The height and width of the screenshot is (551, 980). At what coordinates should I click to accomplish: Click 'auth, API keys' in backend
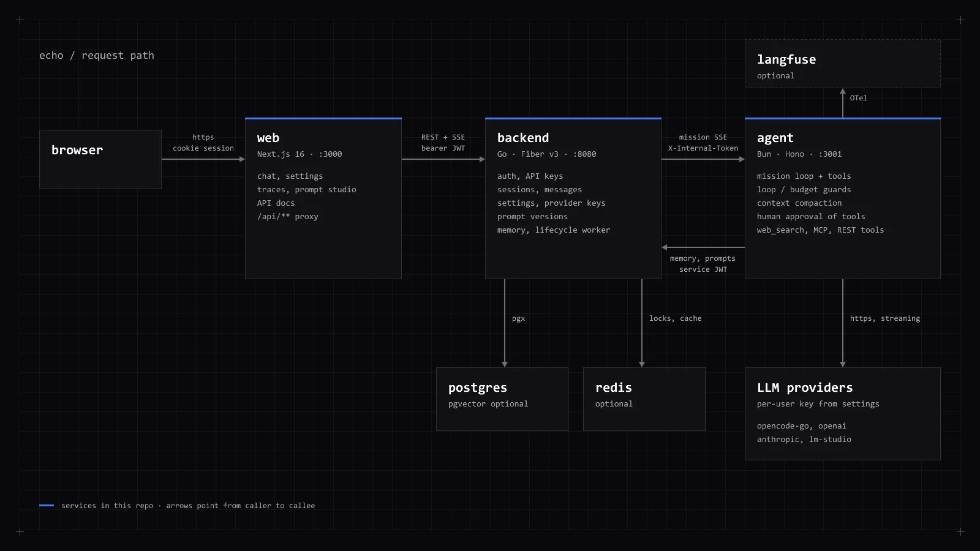pyautogui.click(x=530, y=176)
